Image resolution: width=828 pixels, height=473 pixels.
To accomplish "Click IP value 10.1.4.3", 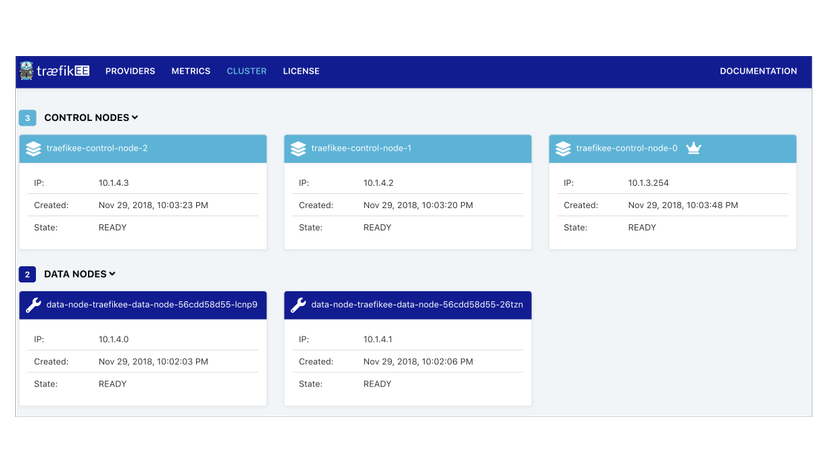I will [x=114, y=183].
